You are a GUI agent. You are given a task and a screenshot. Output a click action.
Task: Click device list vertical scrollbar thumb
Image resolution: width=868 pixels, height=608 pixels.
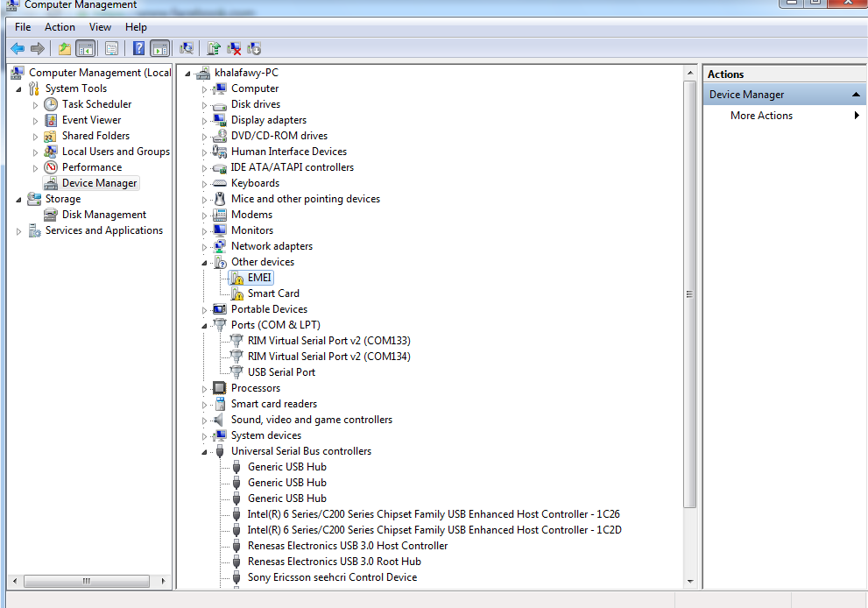coord(689,294)
